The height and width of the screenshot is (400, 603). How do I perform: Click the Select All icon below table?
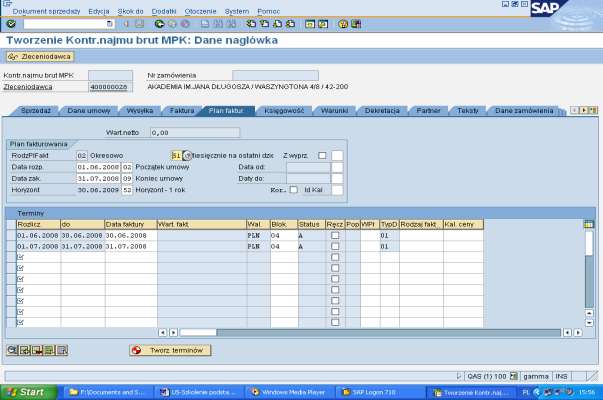pyautogui.click(x=50, y=350)
